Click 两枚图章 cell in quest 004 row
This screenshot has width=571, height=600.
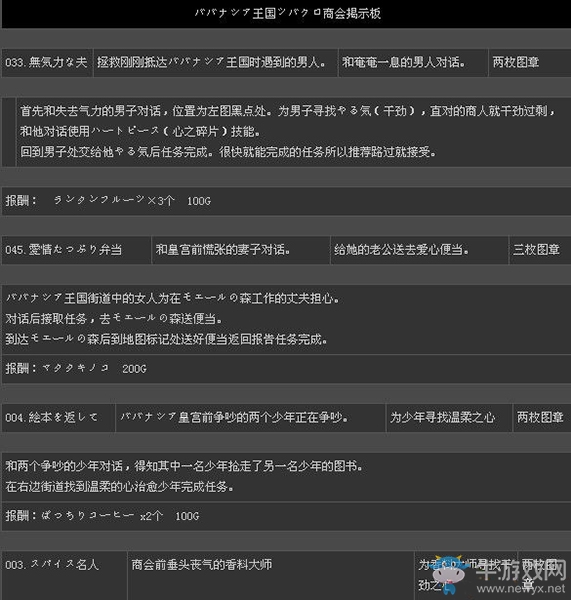tap(542, 417)
